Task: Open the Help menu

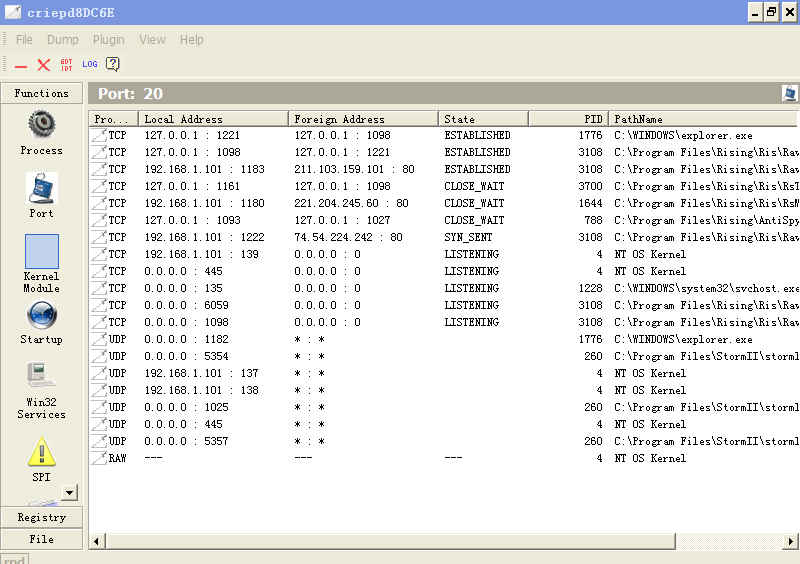Action: coord(191,40)
